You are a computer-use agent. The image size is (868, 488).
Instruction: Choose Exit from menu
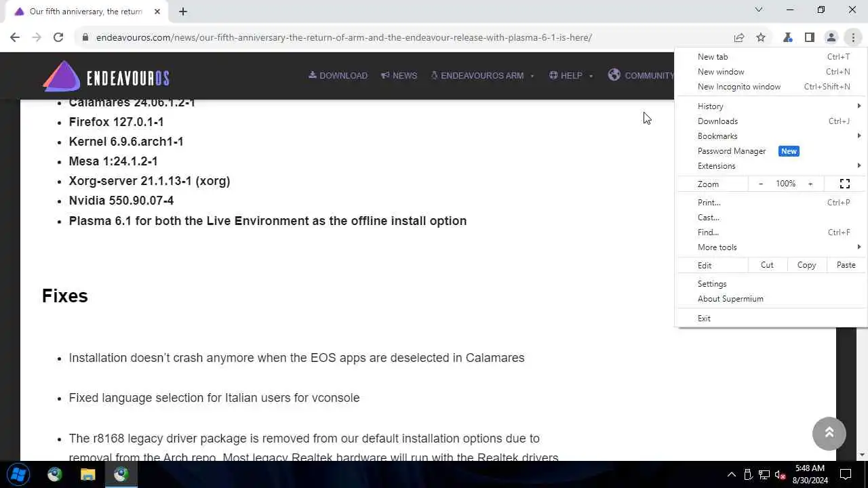pos(771,319)
